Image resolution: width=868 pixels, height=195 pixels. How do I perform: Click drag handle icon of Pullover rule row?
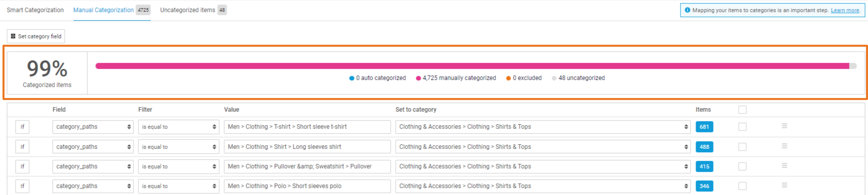(x=784, y=166)
